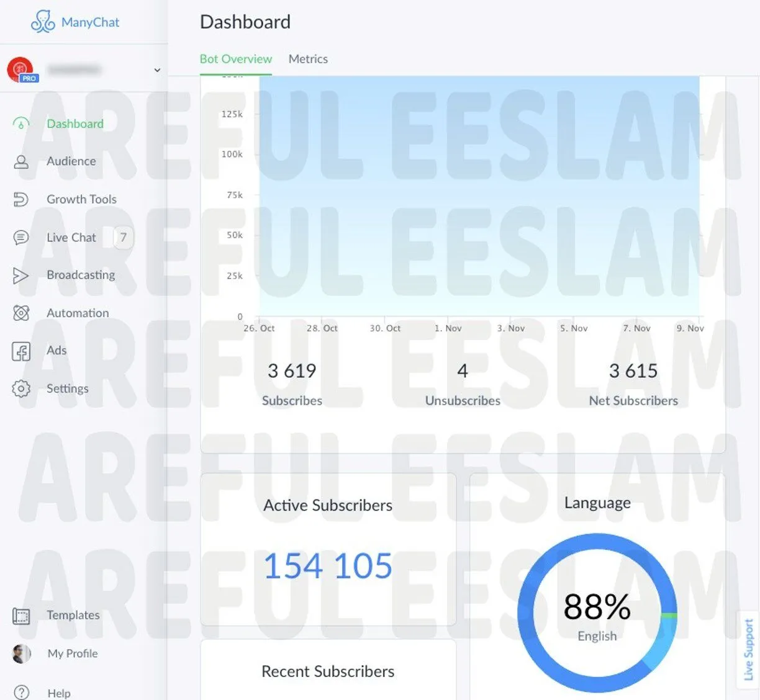
Task: Click the ManyChat brand name text
Action: point(91,22)
